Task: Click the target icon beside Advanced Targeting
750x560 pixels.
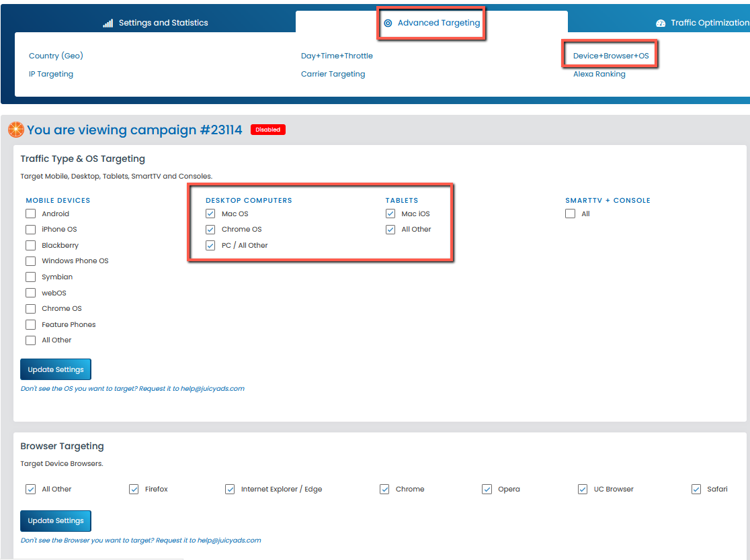Action: [x=388, y=23]
